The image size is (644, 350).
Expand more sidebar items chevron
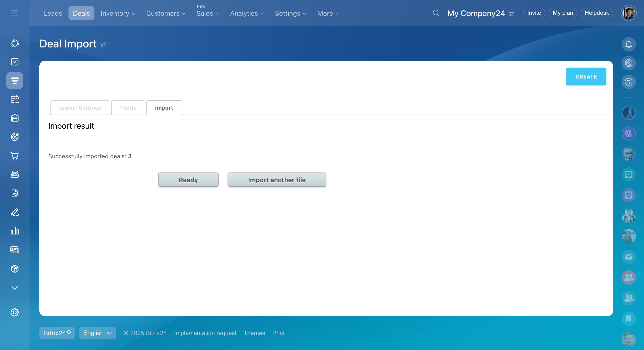15,288
